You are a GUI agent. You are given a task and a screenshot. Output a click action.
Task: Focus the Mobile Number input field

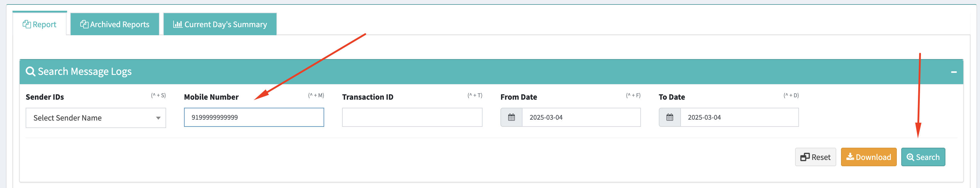[254, 117]
